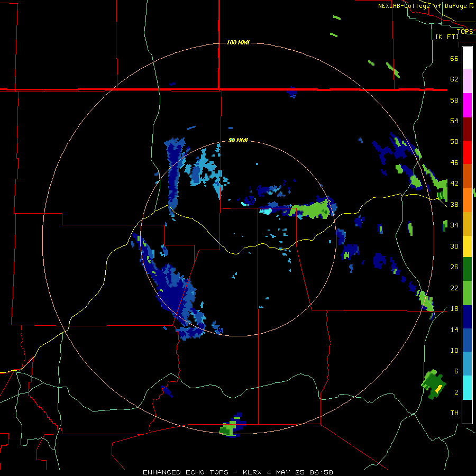This screenshot has width=476, height=476.
Task: Click the white 66 K FT color swatch
Action: pyautogui.click(x=467, y=58)
